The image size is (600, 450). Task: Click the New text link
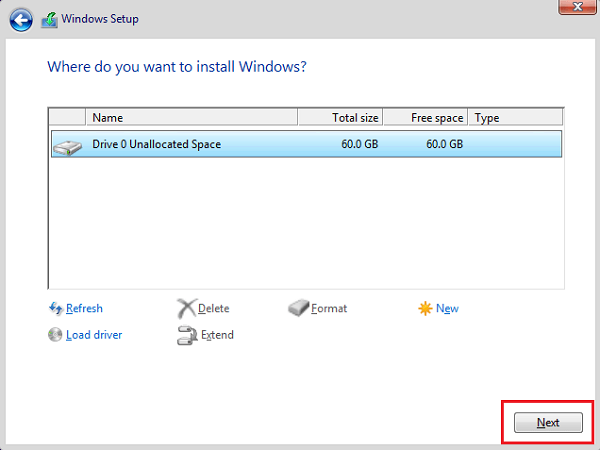pyautogui.click(x=447, y=308)
